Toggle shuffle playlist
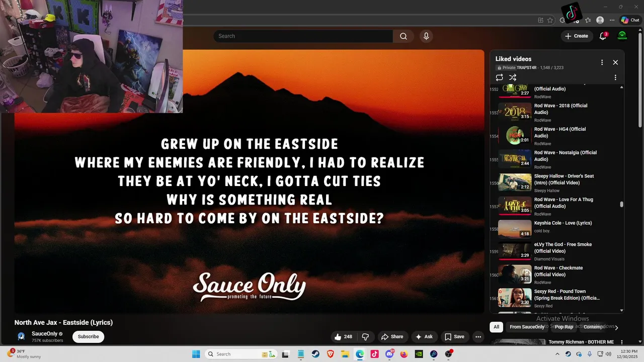Image resolution: width=644 pixels, height=362 pixels. pos(513,77)
